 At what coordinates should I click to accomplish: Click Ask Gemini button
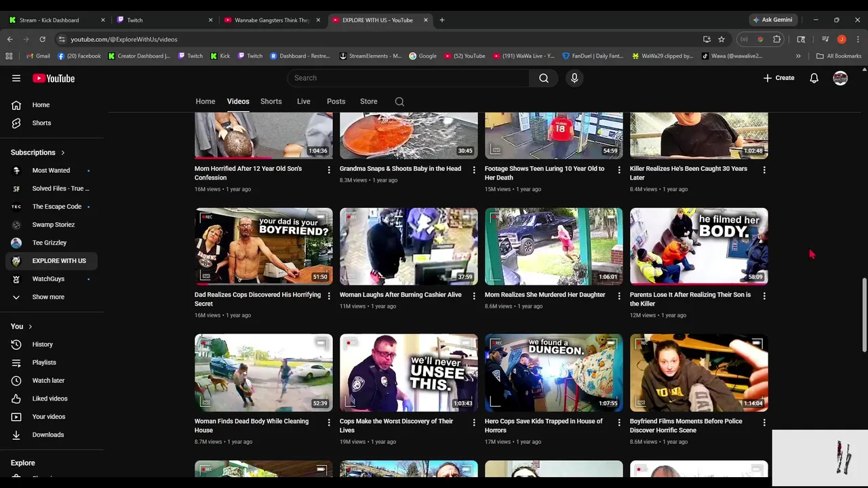tap(773, 20)
